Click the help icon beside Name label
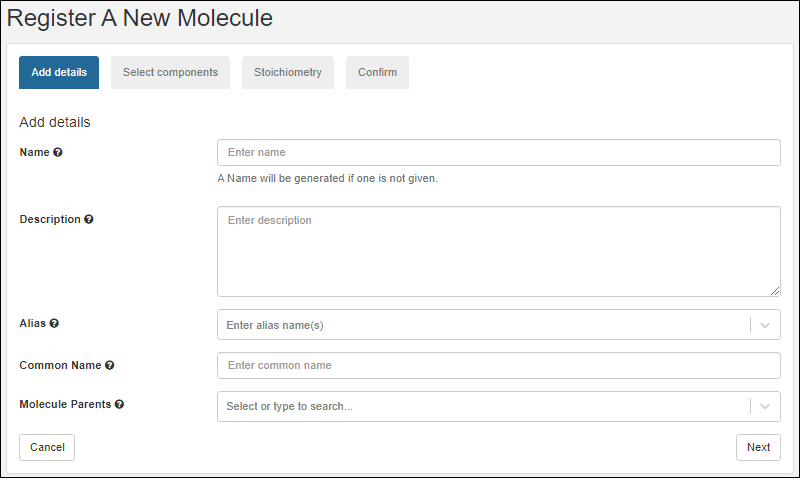This screenshot has width=800, height=478. click(58, 152)
